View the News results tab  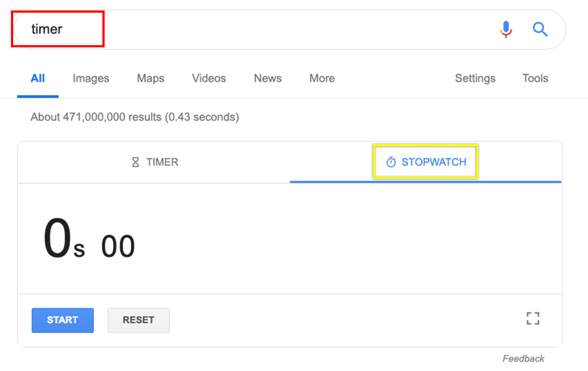pyautogui.click(x=268, y=78)
